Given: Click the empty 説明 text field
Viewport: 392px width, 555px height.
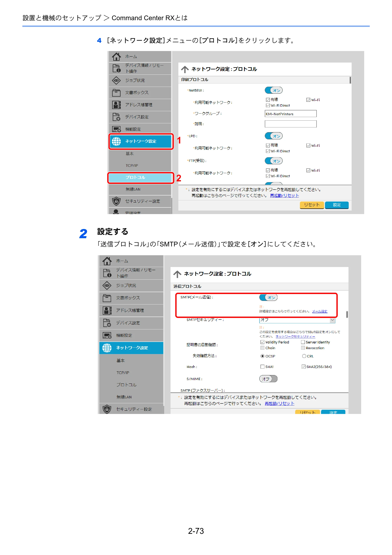Looking at the screenshot, I should 290,124.
